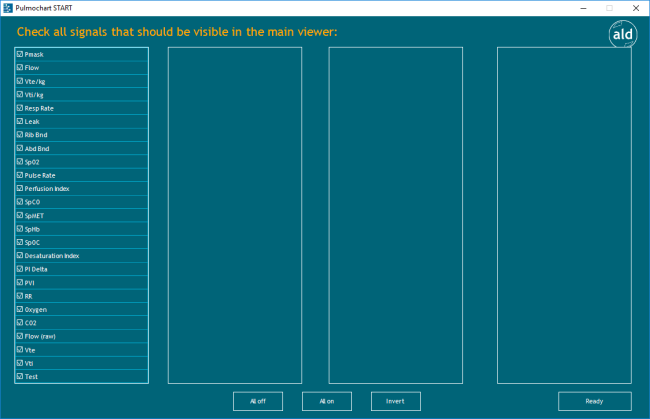Disable the CO2 signal checkbox

tap(20, 323)
